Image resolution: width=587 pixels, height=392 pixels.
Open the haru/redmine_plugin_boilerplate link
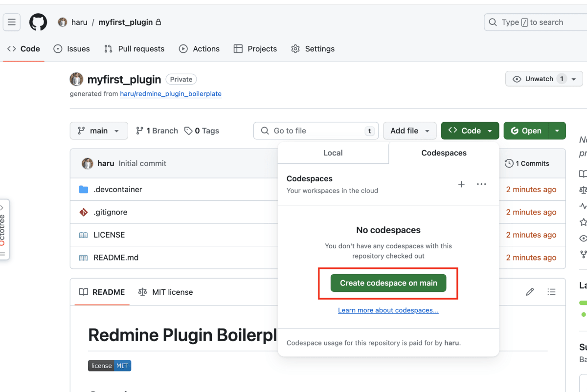[x=170, y=94]
